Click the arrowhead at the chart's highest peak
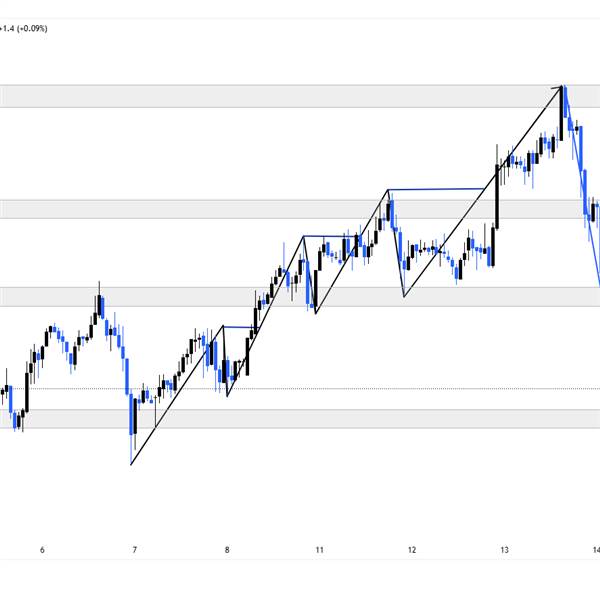The image size is (600, 600). (x=561, y=88)
